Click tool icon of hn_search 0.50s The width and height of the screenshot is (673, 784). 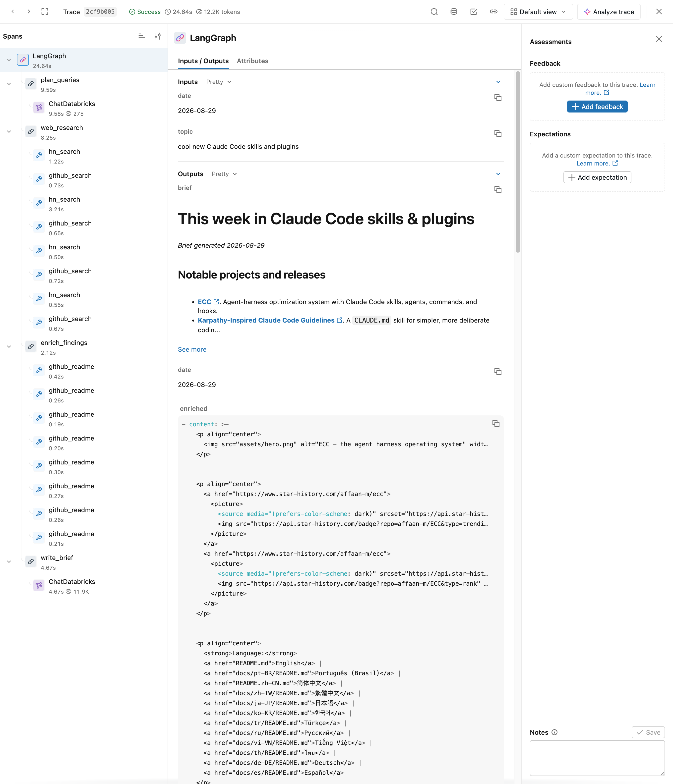[39, 251]
